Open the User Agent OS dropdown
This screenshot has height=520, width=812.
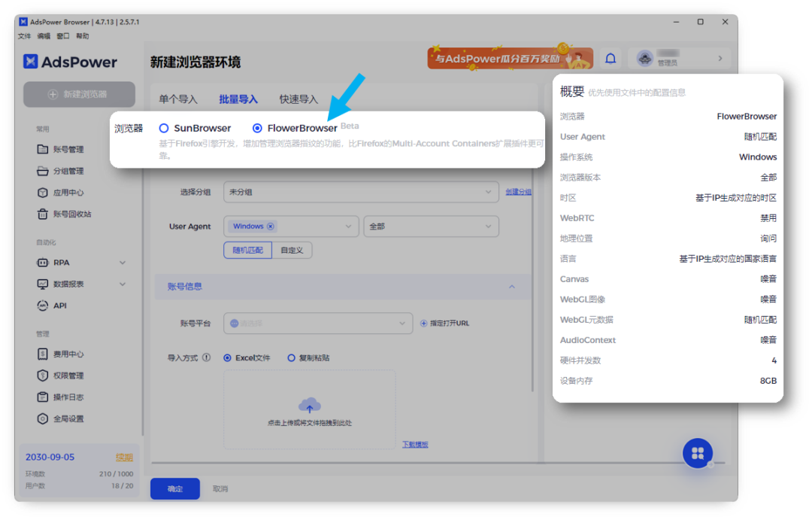(291, 227)
